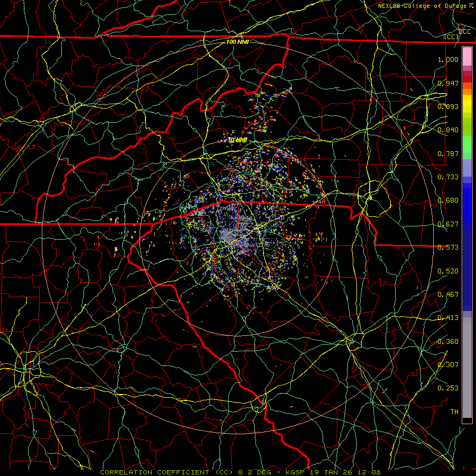
Task: Click the 0.307 scale value
Action: (448, 365)
